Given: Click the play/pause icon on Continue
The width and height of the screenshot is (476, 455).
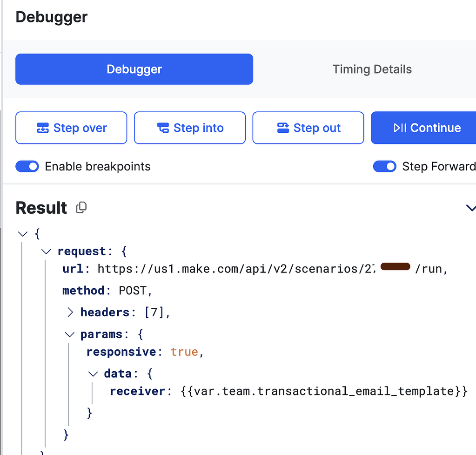Looking at the screenshot, I should 400,128.
